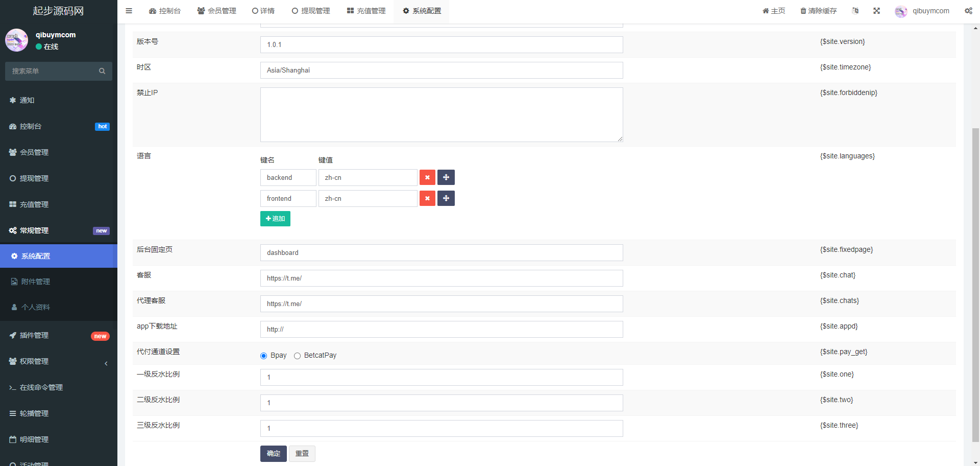Screen dimensions: 980x466
Task: Select the Bpay radio option
Action: coord(264,356)
